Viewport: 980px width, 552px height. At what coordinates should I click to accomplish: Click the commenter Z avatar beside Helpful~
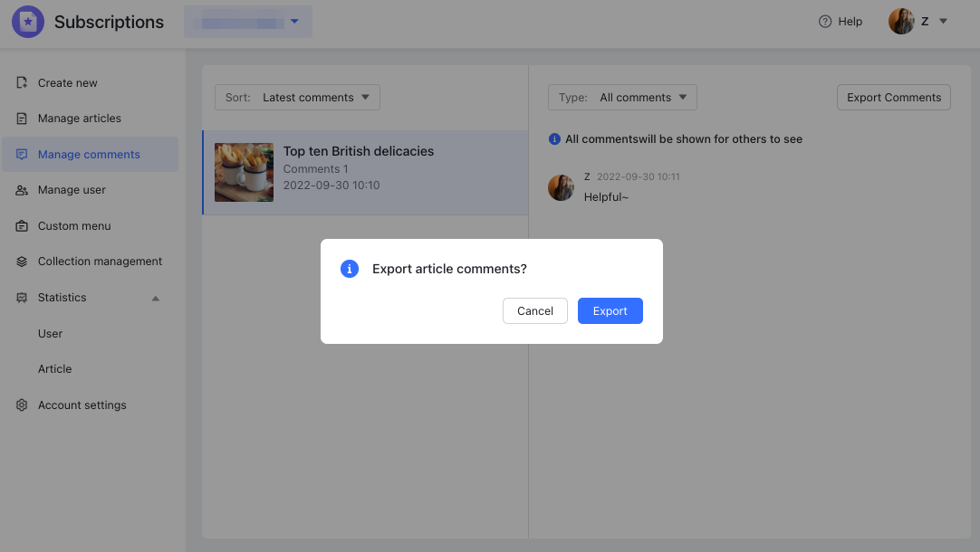click(x=561, y=187)
